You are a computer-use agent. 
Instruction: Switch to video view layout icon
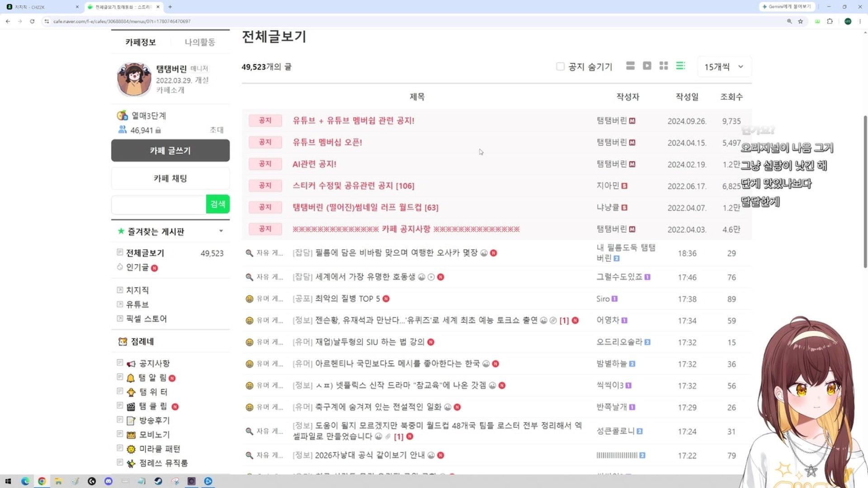[x=647, y=66]
